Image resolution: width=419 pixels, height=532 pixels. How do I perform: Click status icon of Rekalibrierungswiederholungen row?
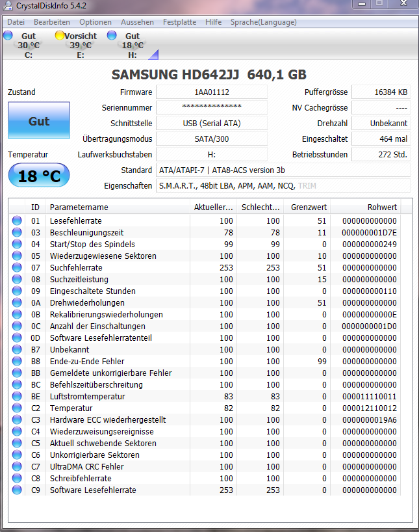17,314
